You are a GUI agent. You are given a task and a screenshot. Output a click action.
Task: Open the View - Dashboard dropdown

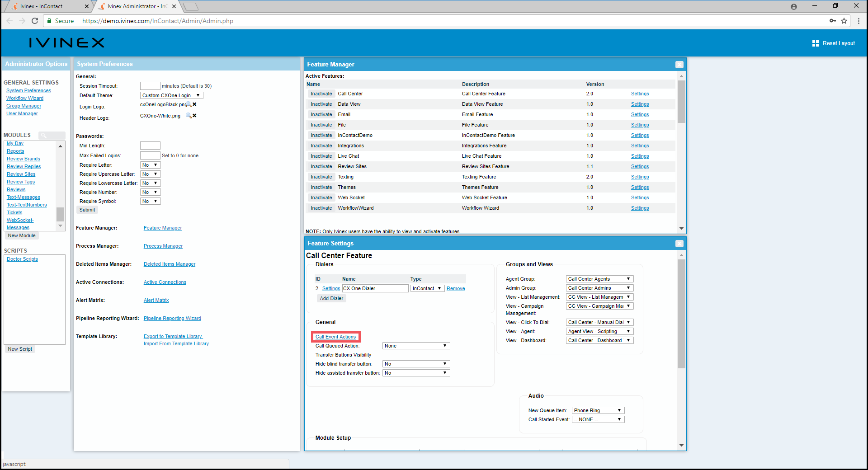(599, 340)
